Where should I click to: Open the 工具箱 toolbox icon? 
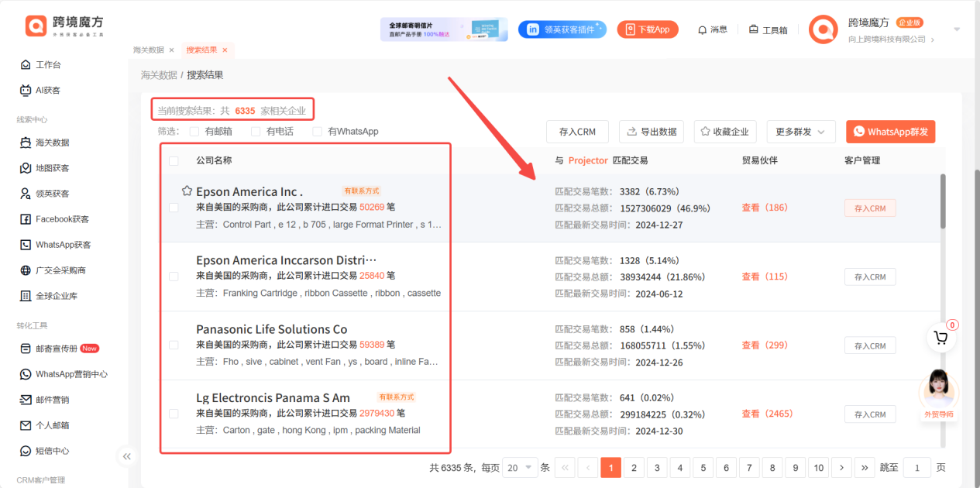[x=754, y=29]
